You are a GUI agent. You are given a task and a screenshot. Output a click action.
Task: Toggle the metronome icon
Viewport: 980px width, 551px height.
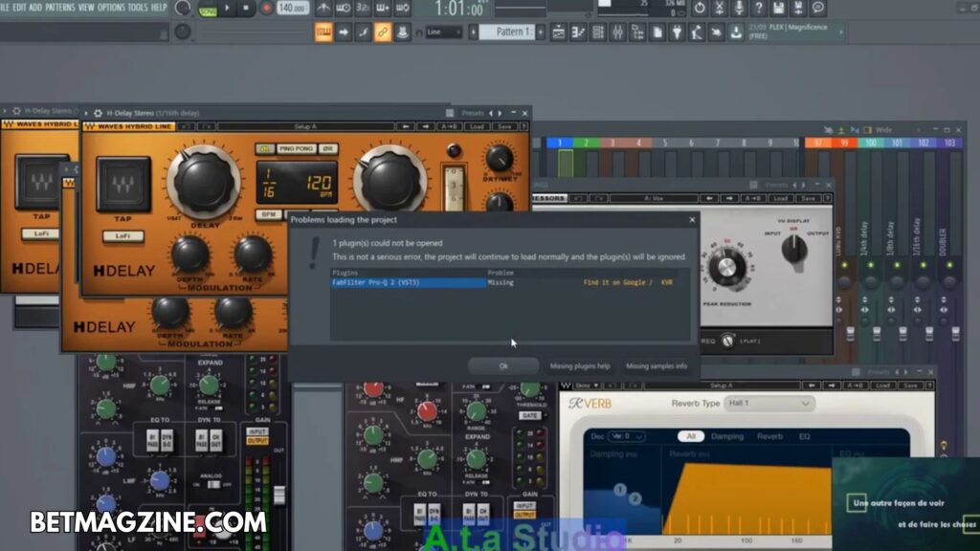pyautogui.click(x=323, y=8)
